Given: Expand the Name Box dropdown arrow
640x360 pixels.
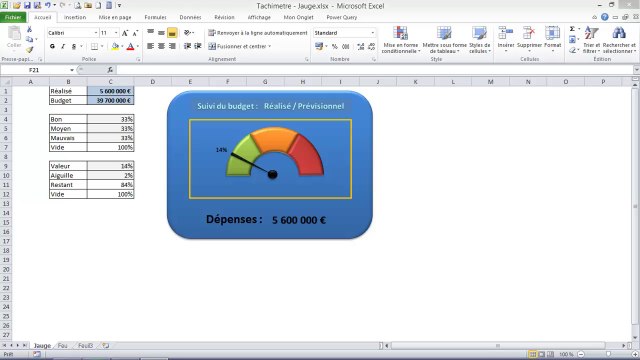Looking at the screenshot, I should coord(72,70).
